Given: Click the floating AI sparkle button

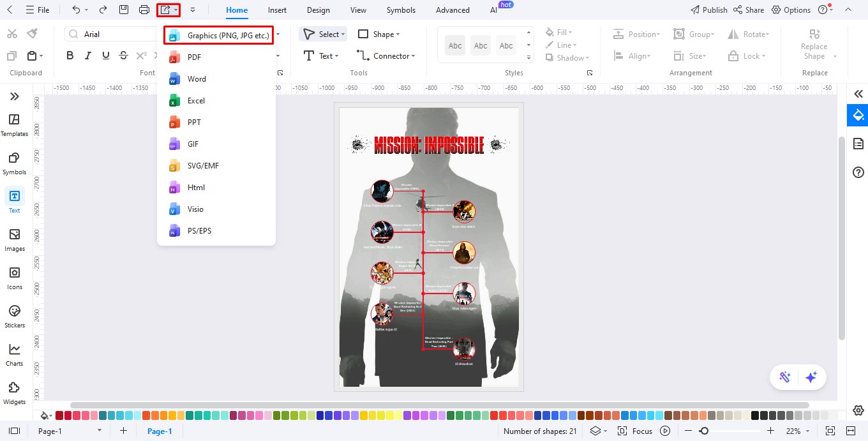Looking at the screenshot, I should coord(811,377).
